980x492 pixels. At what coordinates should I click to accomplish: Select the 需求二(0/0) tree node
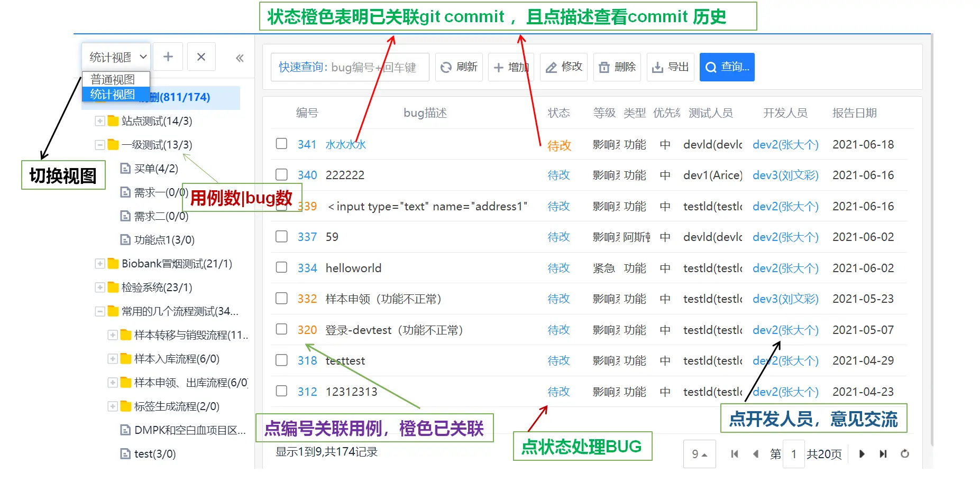154,216
